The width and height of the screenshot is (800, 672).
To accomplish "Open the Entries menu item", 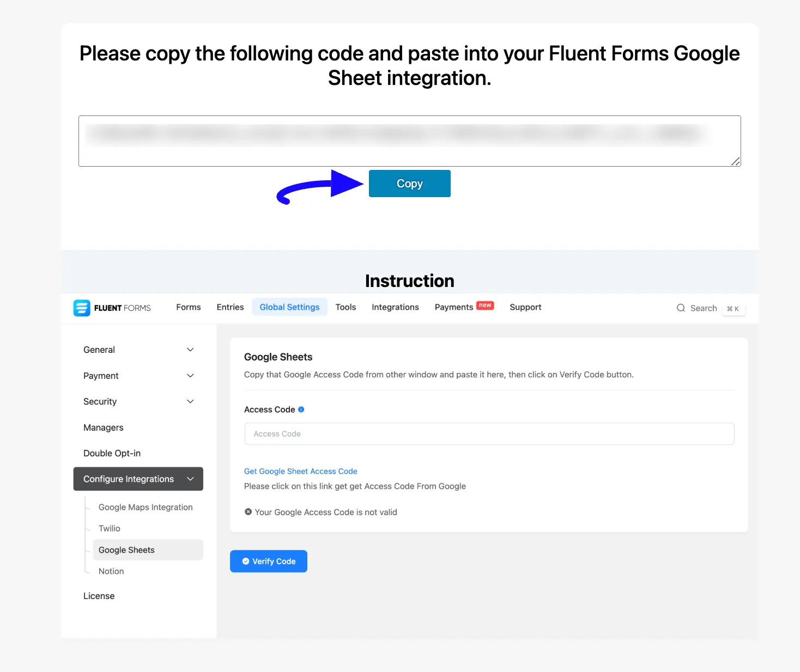I will [x=230, y=307].
